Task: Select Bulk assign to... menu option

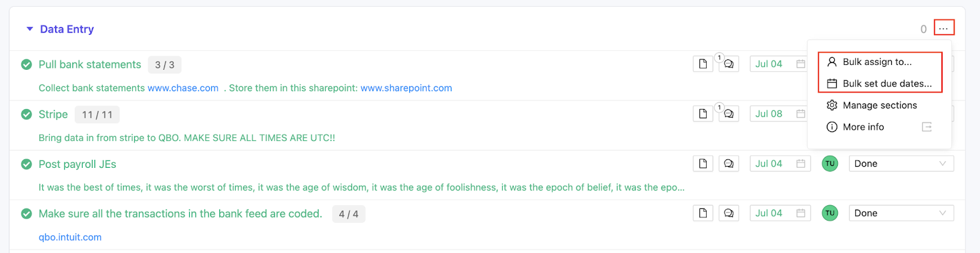Action: point(877,62)
